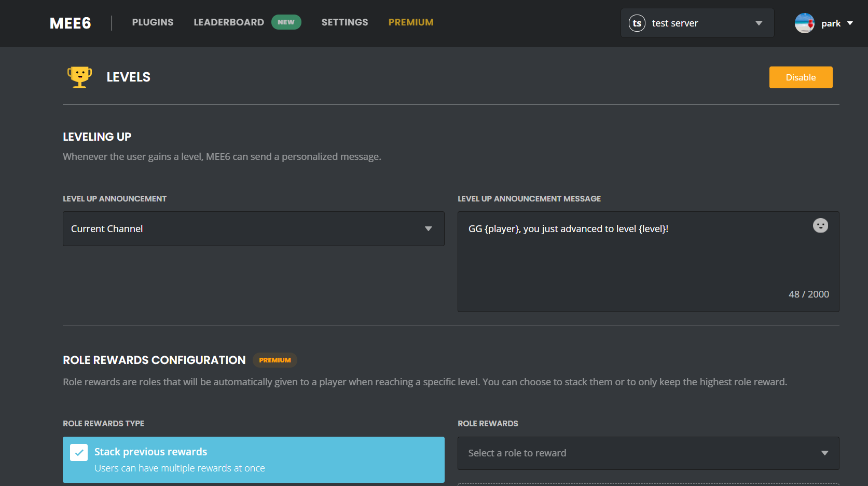This screenshot has height=486, width=868.
Task: Click the ROLE REWARDS CONFIGURATION heading
Action: (154, 360)
